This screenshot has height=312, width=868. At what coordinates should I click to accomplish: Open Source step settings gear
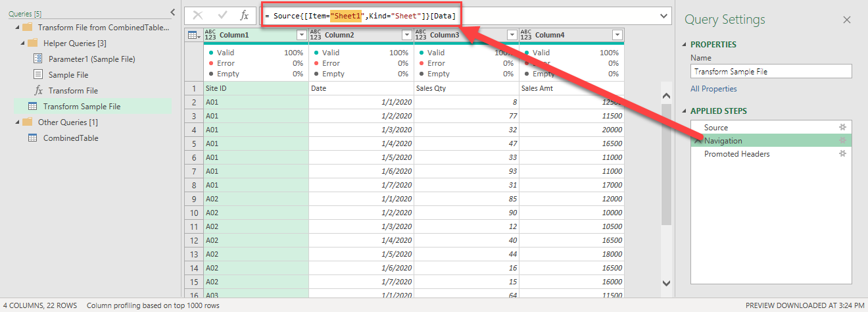(842, 128)
